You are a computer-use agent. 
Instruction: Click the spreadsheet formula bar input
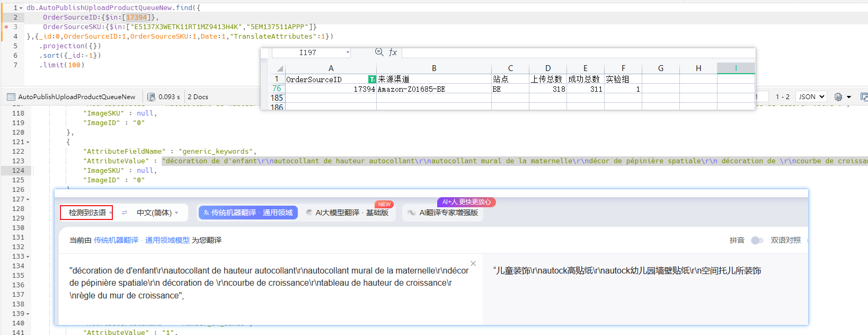click(x=578, y=52)
